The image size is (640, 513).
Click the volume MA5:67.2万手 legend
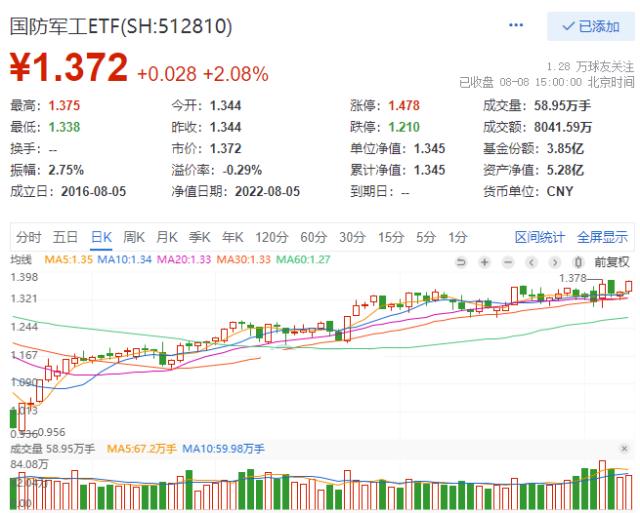click(x=141, y=449)
